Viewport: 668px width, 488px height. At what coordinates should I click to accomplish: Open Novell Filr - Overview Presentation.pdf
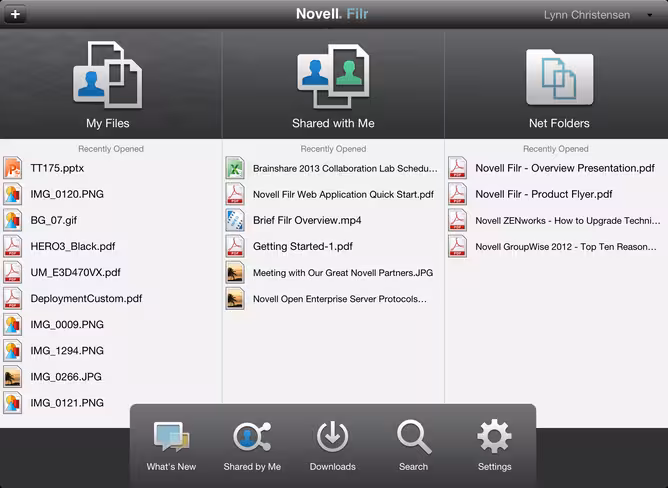565,168
